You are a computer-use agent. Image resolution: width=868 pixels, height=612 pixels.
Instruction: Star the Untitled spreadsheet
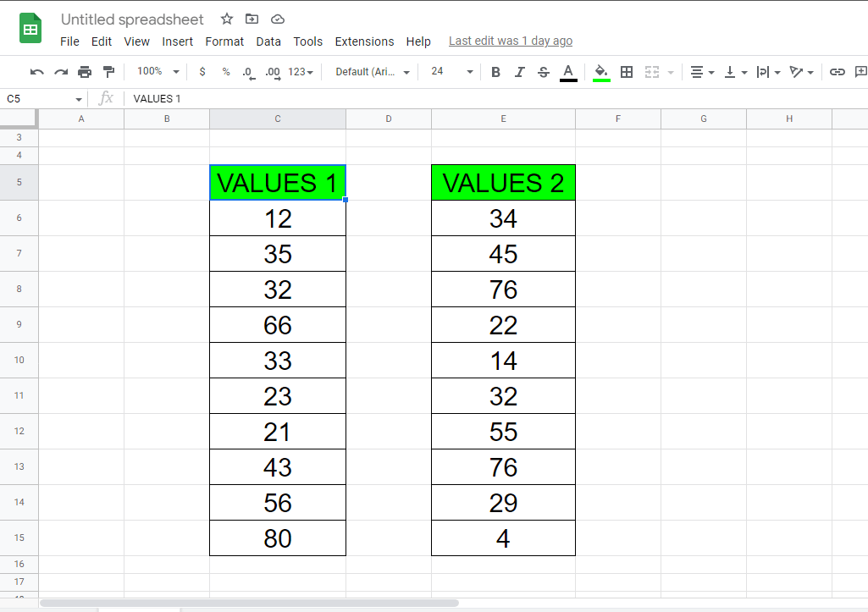point(226,19)
